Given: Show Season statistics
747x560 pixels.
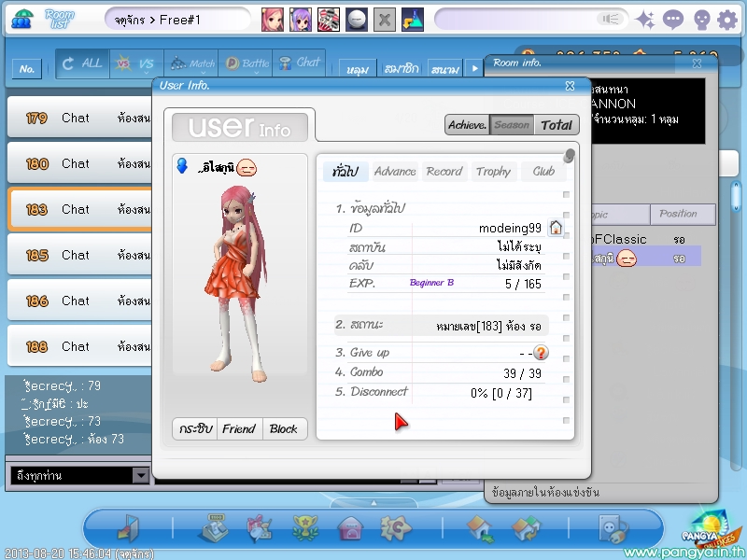Looking at the screenshot, I should [x=512, y=125].
